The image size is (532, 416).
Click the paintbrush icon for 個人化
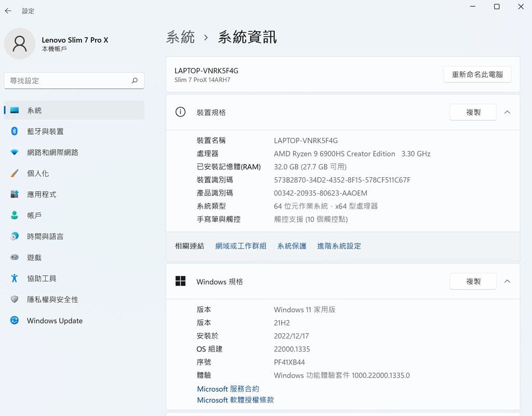[15, 173]
